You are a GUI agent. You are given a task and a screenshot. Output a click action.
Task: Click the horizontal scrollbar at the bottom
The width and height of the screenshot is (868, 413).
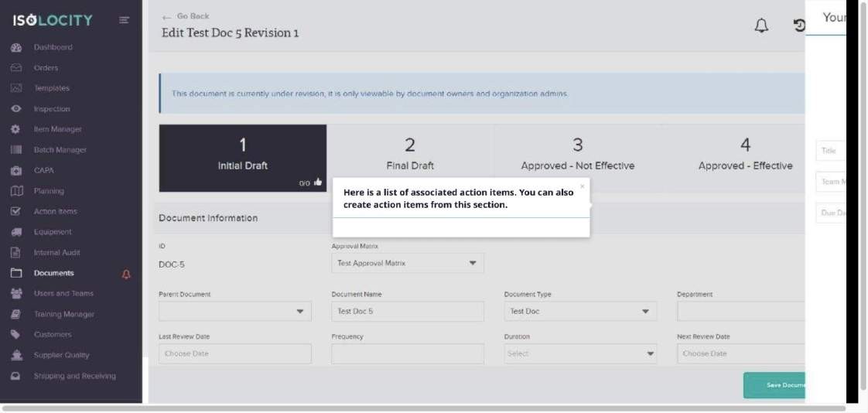(423, 409)
